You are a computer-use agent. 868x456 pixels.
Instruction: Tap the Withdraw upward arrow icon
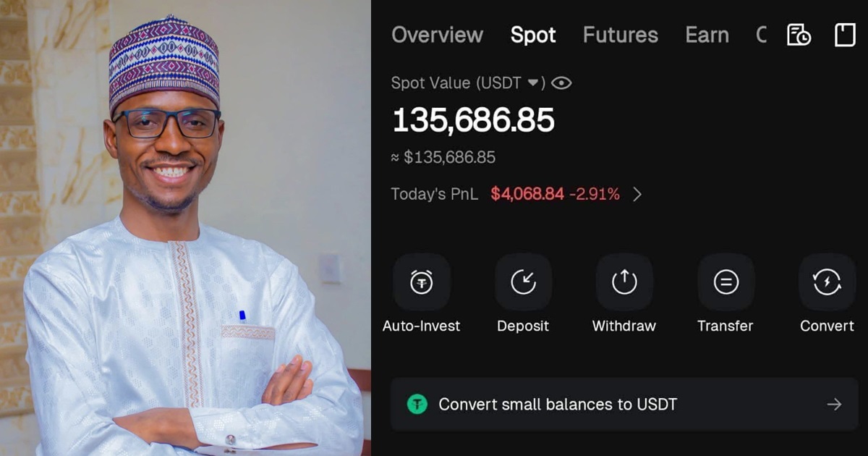coord(624,282)
